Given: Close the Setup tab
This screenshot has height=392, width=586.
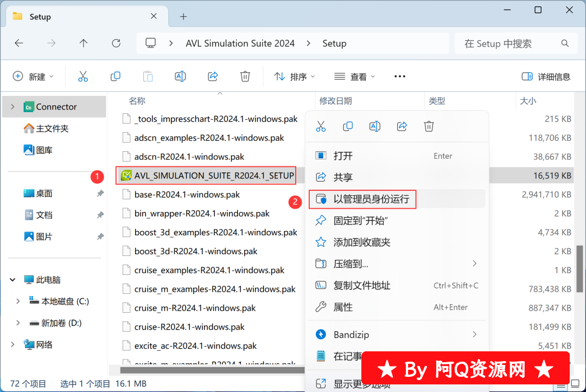Looking at the screenshot, I should [154, 16].
